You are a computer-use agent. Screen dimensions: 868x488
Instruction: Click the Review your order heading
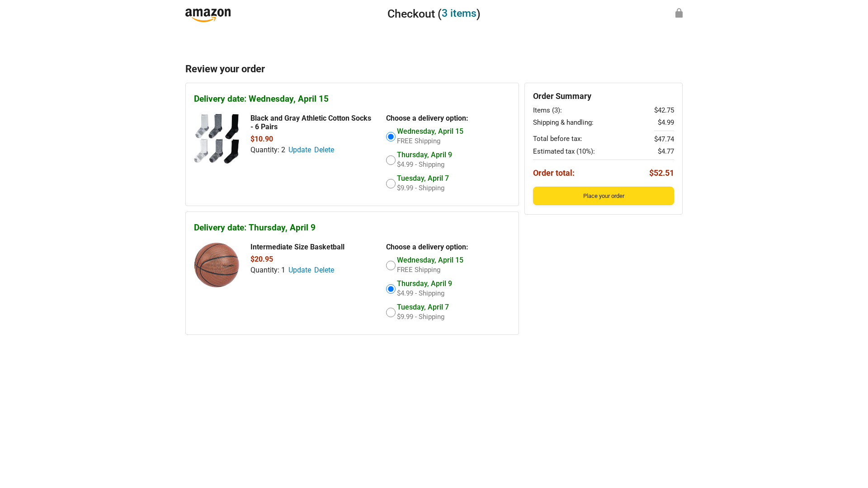click(x=225, y=69)
